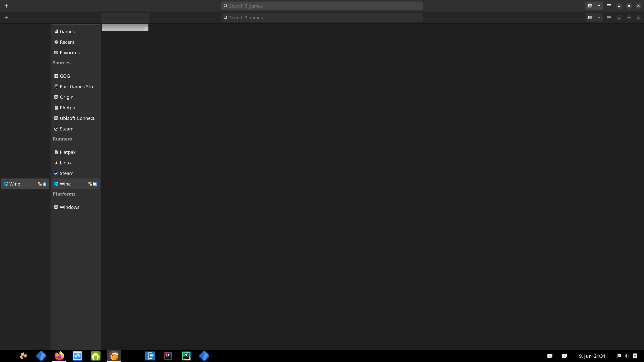Viewport: 644px width, 362px height.
Task: Open Wine manage versions icon next to Wine
Action: point(90,184)
